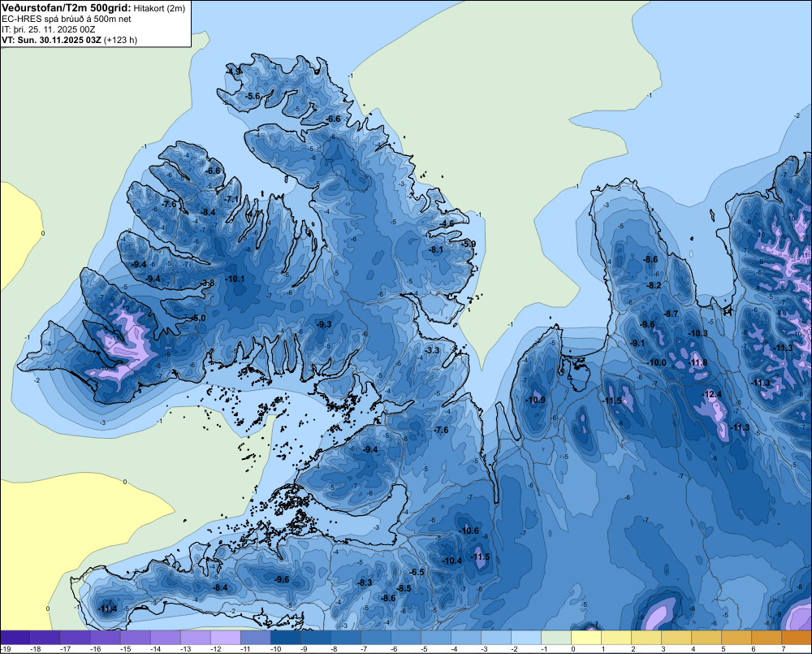The width and height of the screenshot is (812, 654).
Task: Click the -10.6 temperature label
Action: tap(469, 531)
